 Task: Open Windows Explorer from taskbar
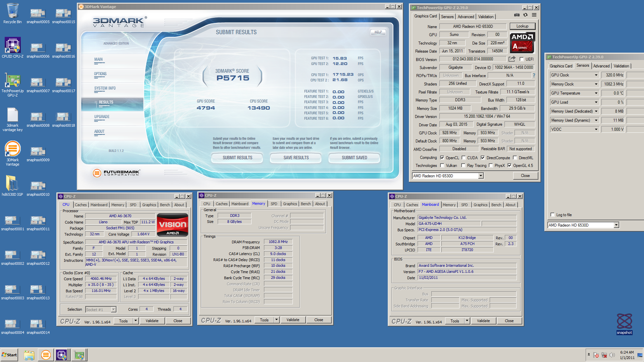29,355
